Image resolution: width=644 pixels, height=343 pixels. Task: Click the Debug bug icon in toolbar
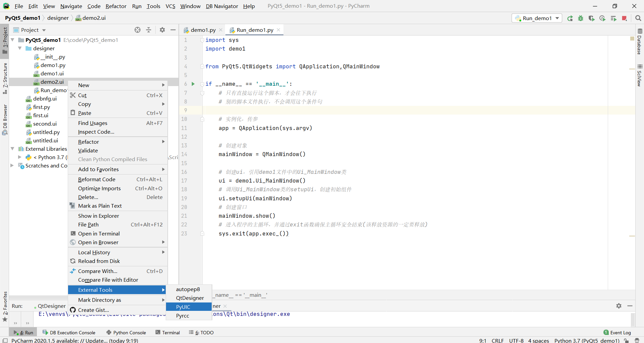581,18
